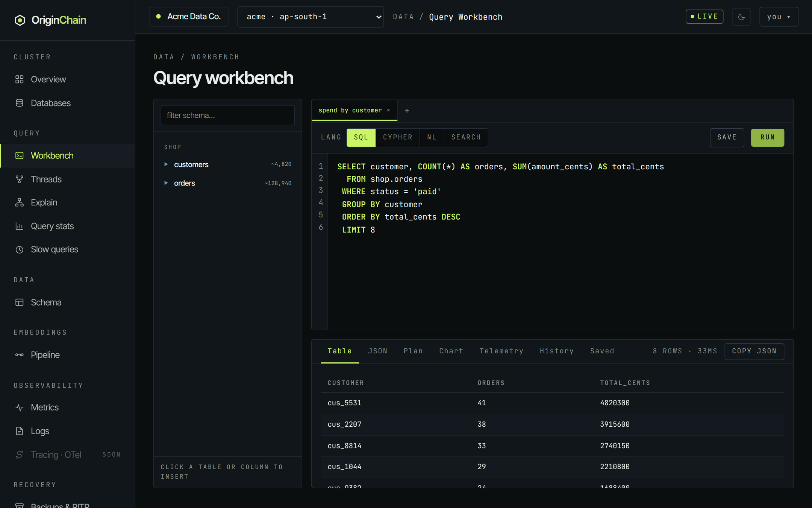812x508 pixels.
Task: Expand the customers table tree arrow
Action: (x=166, y=164)
